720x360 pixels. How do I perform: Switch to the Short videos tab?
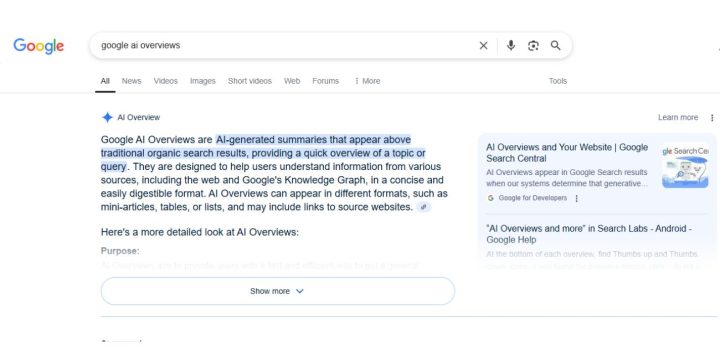click(250, 81)
